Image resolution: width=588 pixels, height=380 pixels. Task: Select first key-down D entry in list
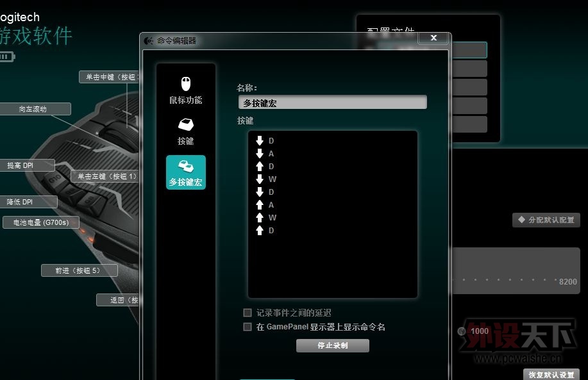[265, 141]
